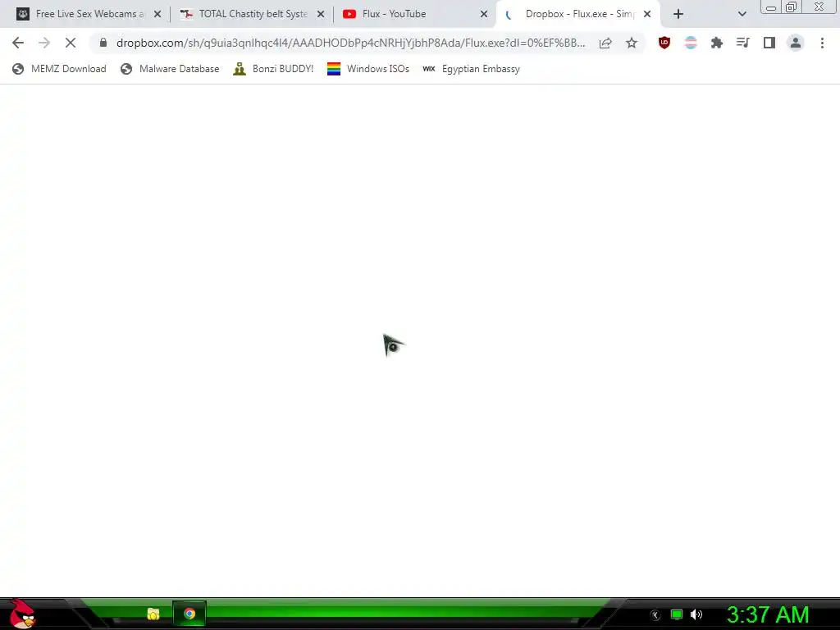Screen dimensions: 840x630
Task: Toggle the browser side panel
Action: coord(769,43)
